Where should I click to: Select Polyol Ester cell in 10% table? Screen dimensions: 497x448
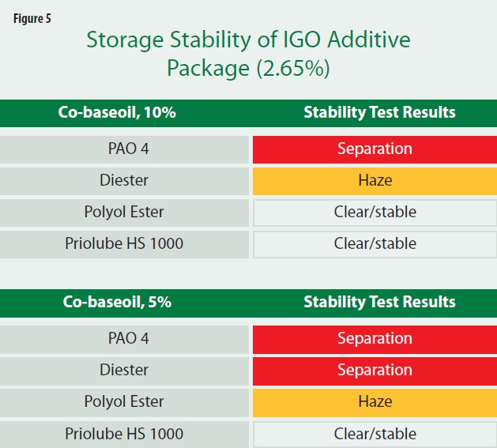pyautogui.click(x=124, y=213)
